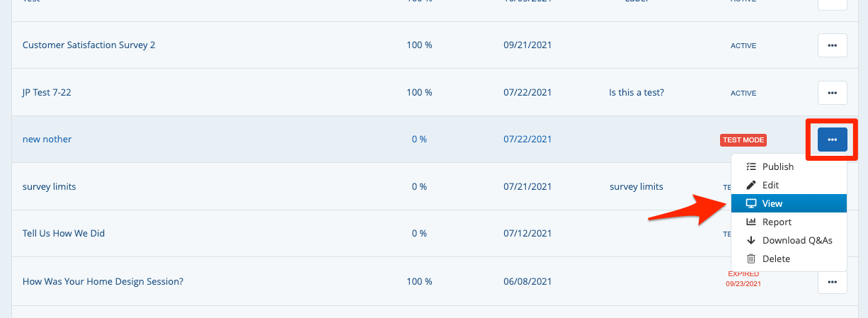The height and width of the screenshot is (318, 868).
Task: Click the EXPIRED status text
Action: [x=743, y=274]
